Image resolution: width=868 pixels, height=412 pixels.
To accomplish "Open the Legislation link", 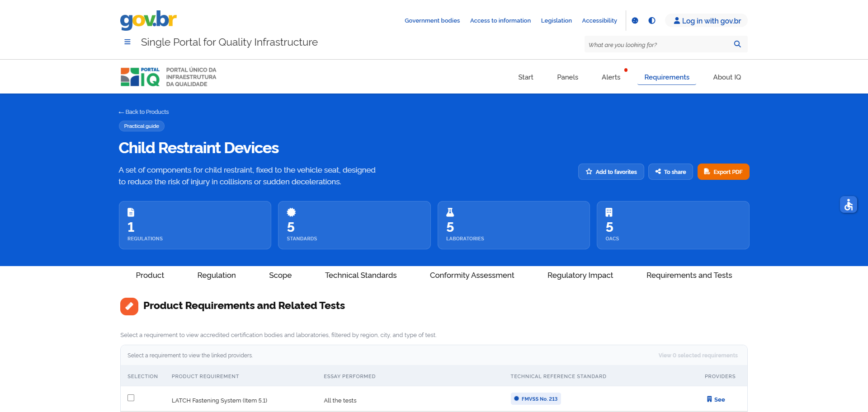I will [557, 21].
